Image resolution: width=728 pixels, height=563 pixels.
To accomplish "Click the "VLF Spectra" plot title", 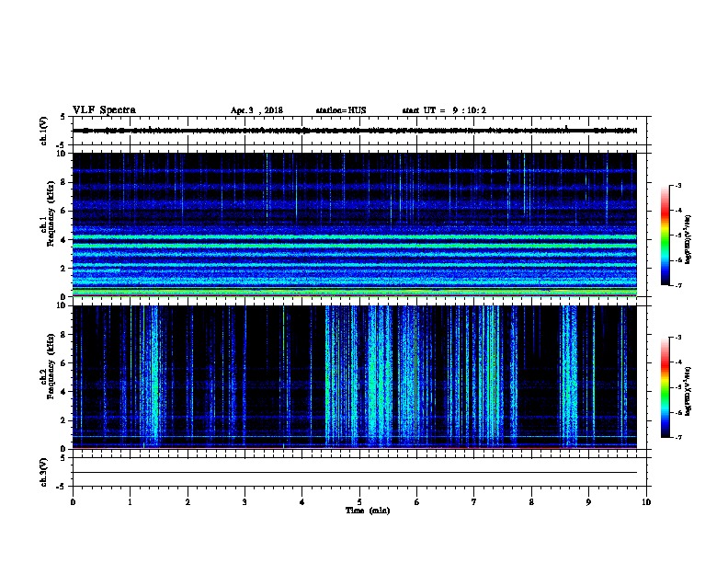I will (x=104, y=110).
